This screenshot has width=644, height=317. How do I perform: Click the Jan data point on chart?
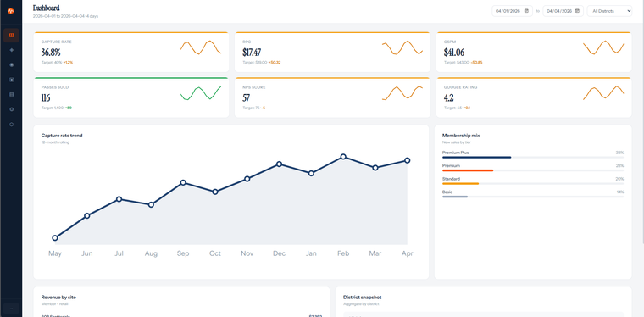pyautogui.click(x=311, y=173)
